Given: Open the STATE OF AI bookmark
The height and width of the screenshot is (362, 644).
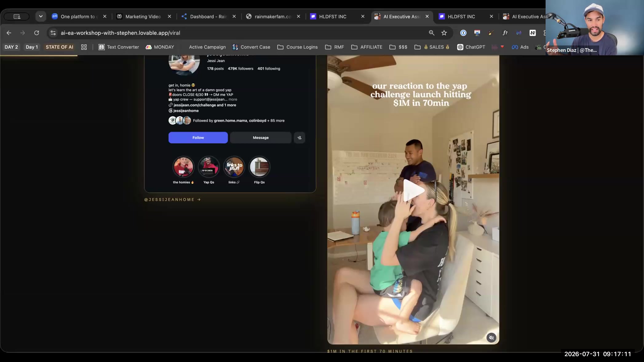Looking at the screenshot, I should [x=59, y=47].
